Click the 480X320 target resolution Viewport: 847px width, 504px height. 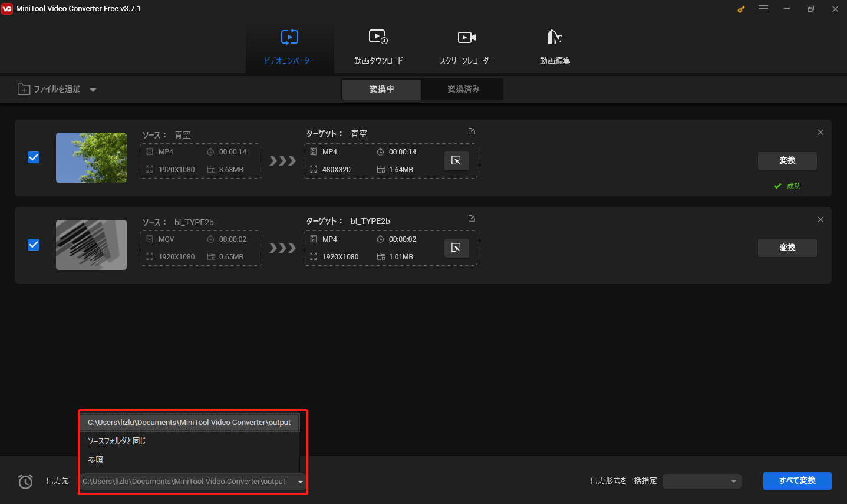click(x=337, y=170)
